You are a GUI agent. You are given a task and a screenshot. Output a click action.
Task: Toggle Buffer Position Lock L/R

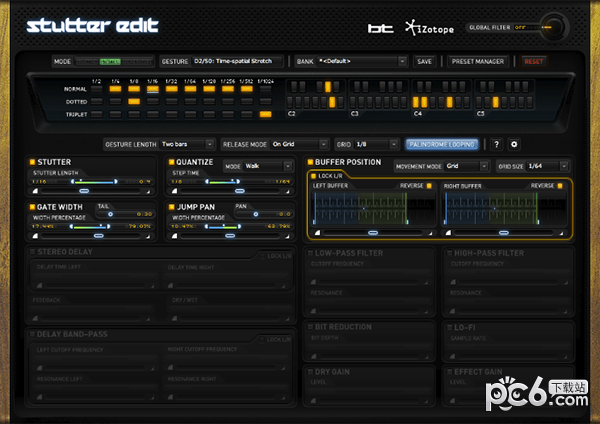(313, 176)
